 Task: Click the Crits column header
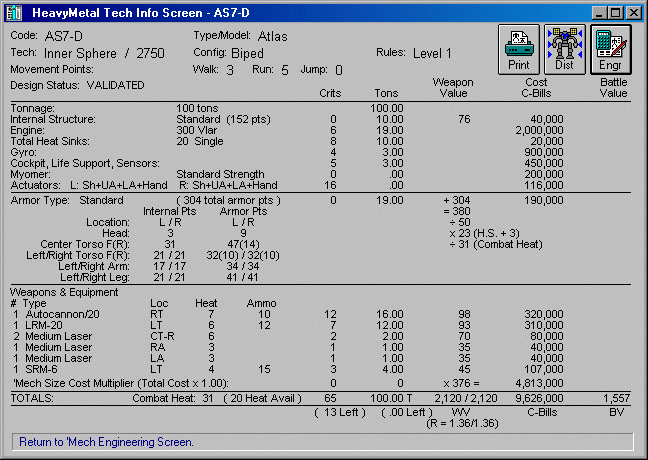pyautogui.click(x=330, y=93)
